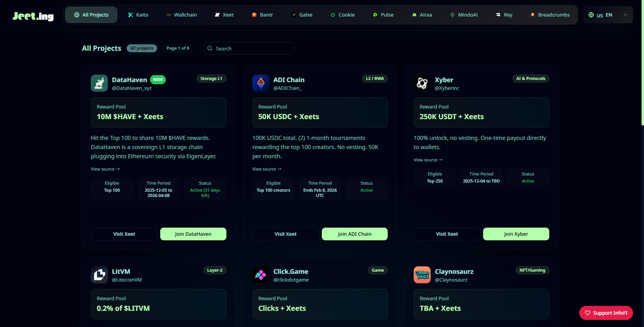Screen dimensions: 644x327
Task: Click the page vertical scrollbar
Action: 643,63
